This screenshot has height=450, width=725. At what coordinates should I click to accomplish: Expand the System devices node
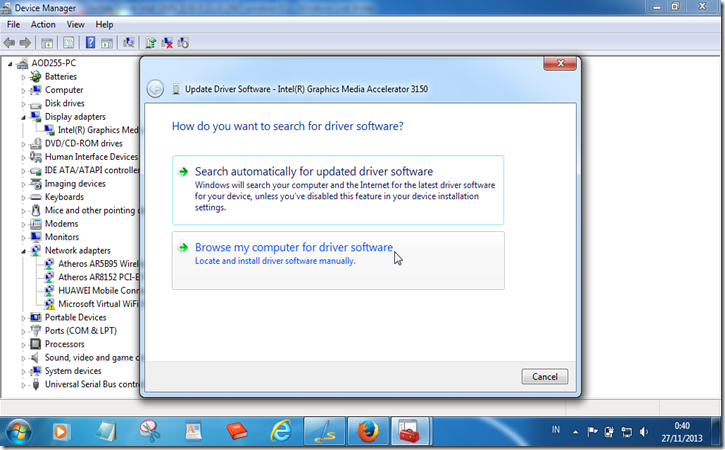pos(23,371)
